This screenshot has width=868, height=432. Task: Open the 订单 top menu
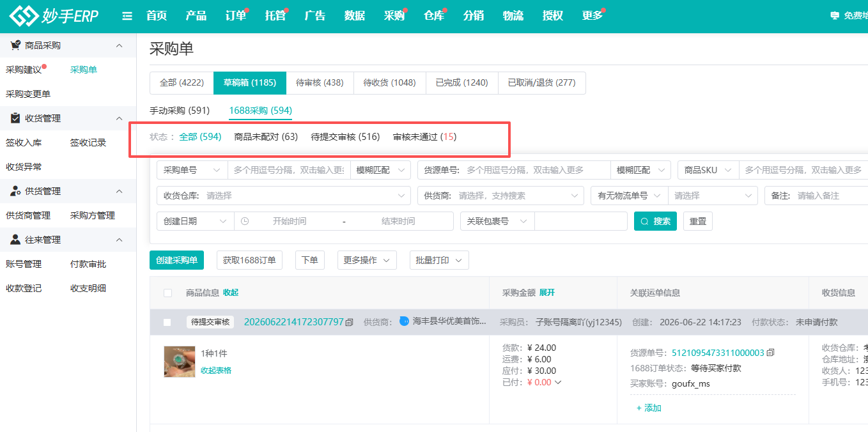(236, 16)
